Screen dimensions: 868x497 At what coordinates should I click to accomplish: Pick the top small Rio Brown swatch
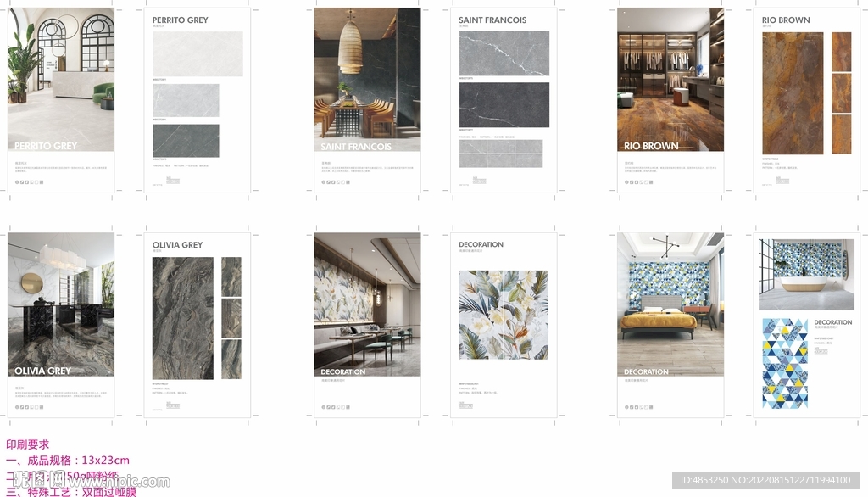tap(842, 52)
